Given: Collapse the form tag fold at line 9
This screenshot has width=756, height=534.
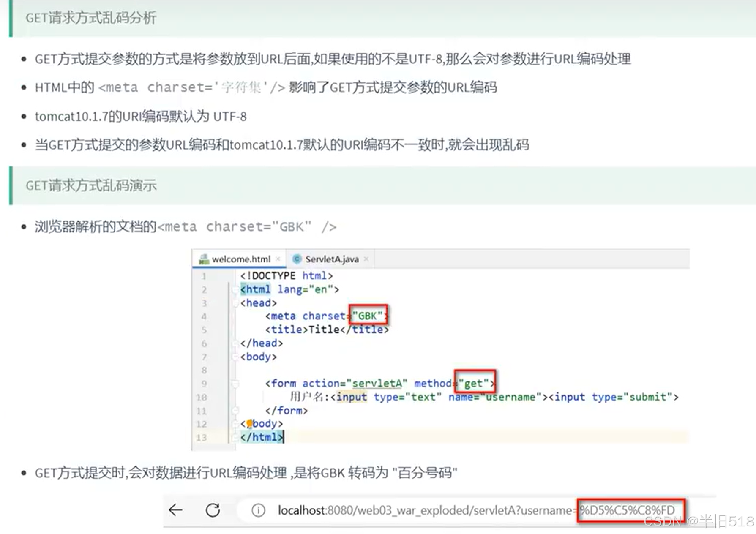Looking at the screenshot, I should 236,384.
